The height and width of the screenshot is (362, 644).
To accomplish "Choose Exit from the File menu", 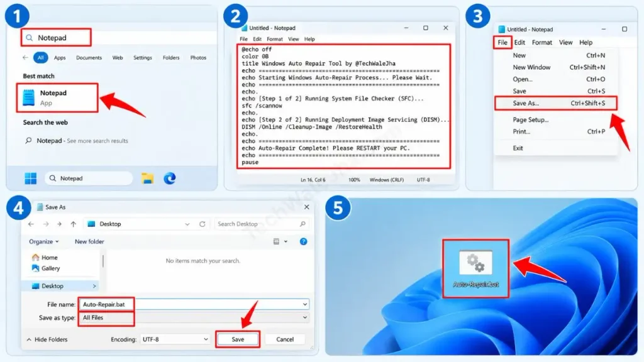I will coord(556,148).
